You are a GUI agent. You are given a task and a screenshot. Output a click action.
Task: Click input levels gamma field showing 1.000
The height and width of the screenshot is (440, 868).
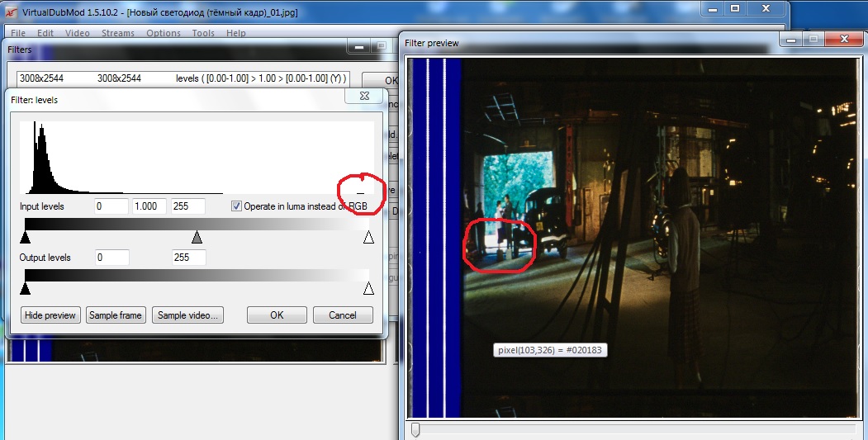point(150,206)
